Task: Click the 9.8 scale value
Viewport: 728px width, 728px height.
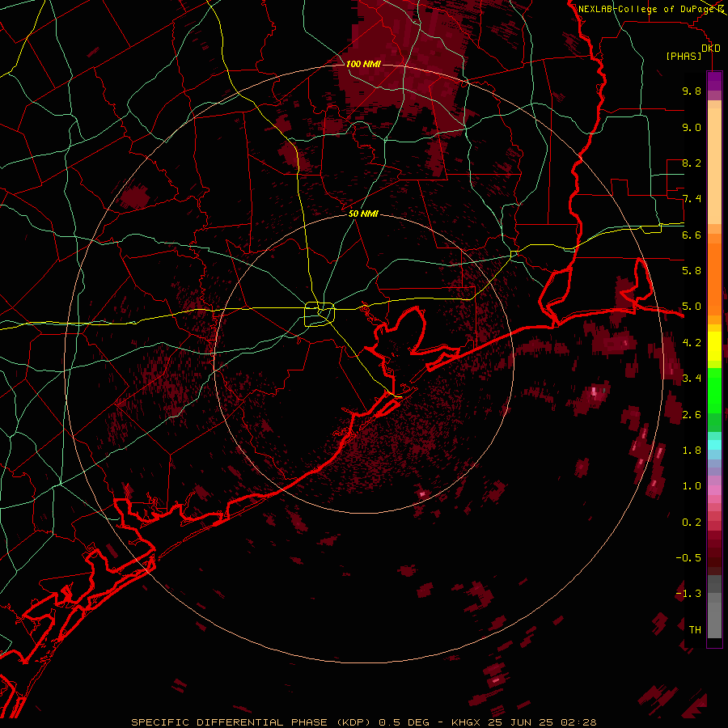Action: [692, 91]
